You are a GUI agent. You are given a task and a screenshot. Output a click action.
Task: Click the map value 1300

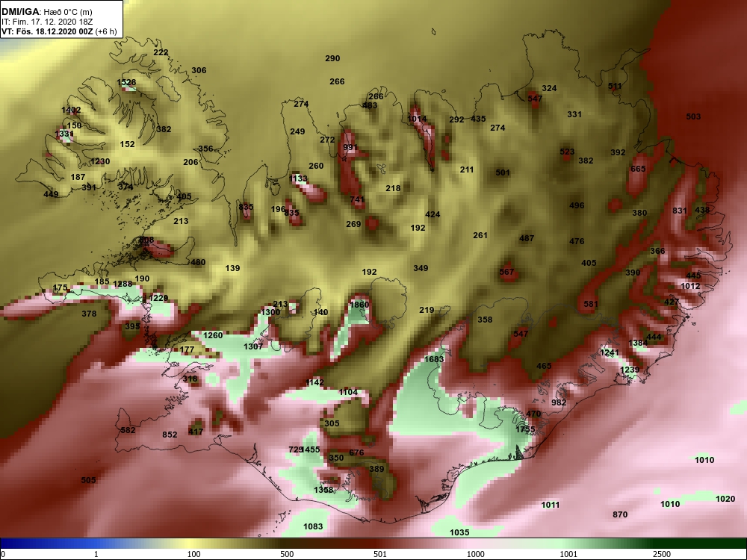(270, 312)
